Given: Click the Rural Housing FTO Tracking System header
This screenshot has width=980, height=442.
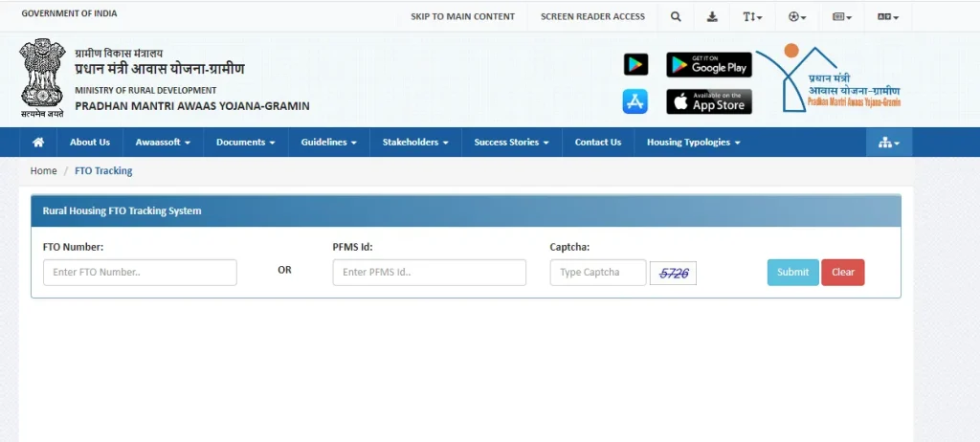Looking at the screenshot, I should (x=122, y=211).
